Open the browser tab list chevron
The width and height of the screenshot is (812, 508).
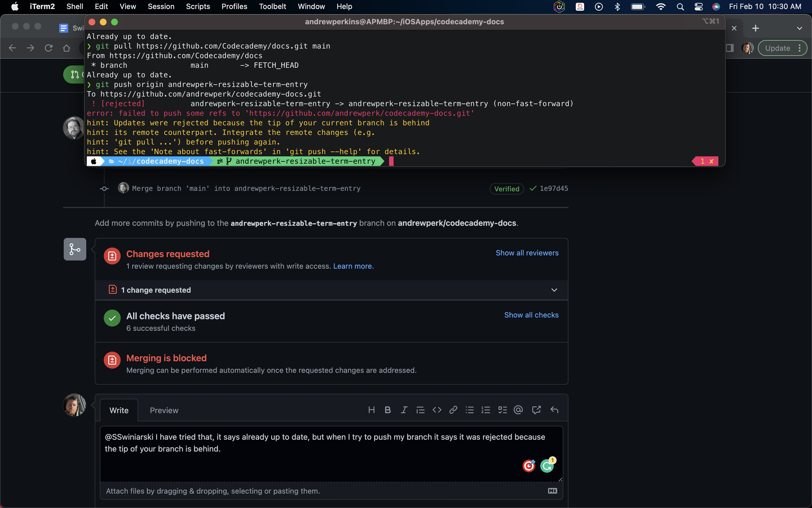[x=800, y=28]
